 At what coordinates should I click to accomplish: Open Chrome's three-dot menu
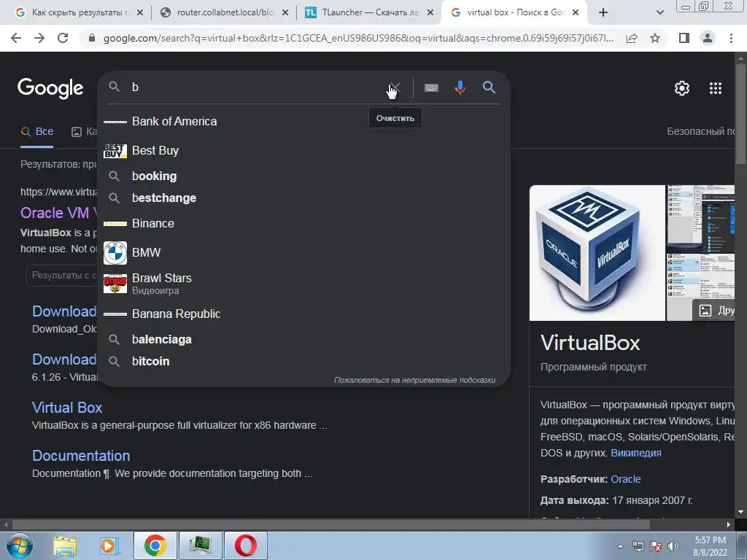click(x=731, y=38)
